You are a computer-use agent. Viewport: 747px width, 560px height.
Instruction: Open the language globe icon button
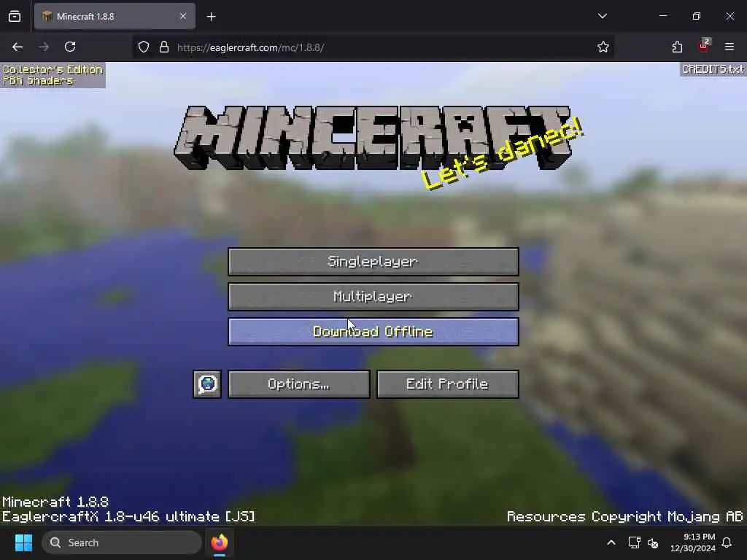(x=207, y=384)
